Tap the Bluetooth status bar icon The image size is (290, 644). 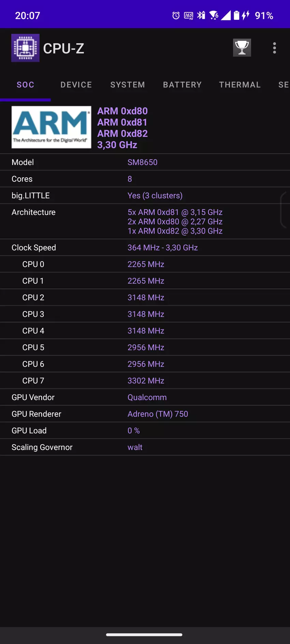pos(201,15)
